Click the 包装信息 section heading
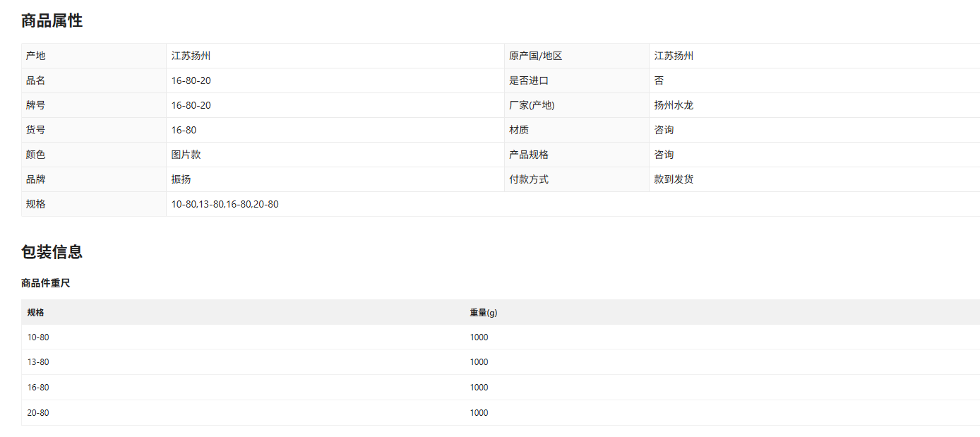Screen dimensions: 980x437 pyautogui.click(x=52, y=252)
